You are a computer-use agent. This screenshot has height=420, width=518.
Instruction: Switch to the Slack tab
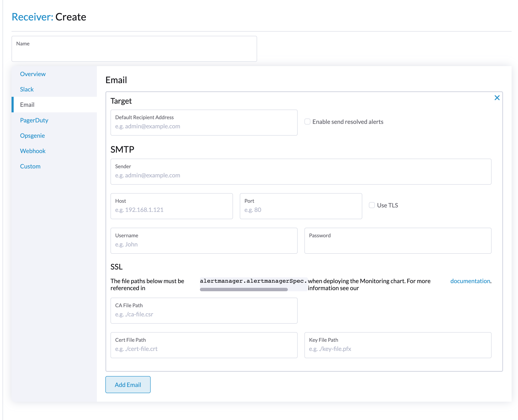[27, 89]
